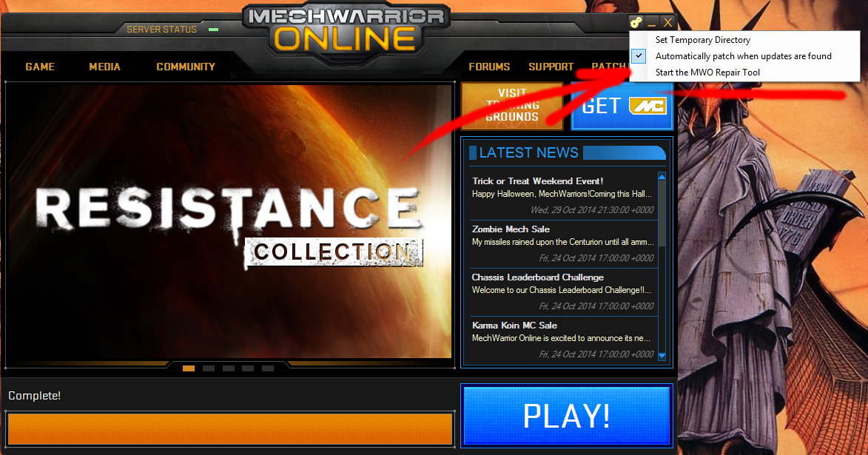This screenshot has width=868, height=455.
Task: Minimize the MechWarrior Online launcher
Action: (x=651, y=22)
